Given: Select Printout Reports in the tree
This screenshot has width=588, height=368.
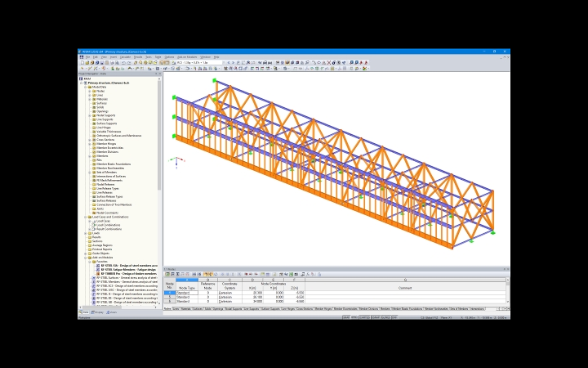Looking at the screenshot, I should 102,249.
